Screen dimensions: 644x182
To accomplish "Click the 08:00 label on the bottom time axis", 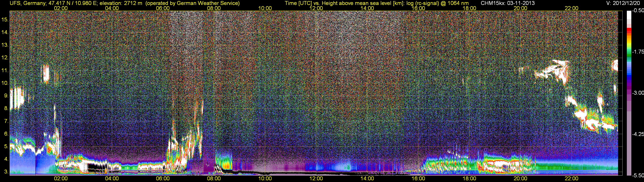I will [x=214, y=179].
